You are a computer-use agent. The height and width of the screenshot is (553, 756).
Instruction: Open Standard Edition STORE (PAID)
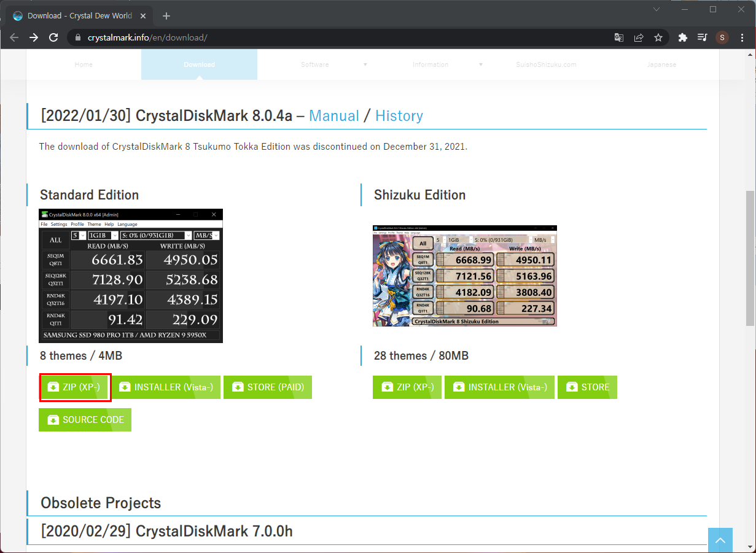click(x=268, y=387)
